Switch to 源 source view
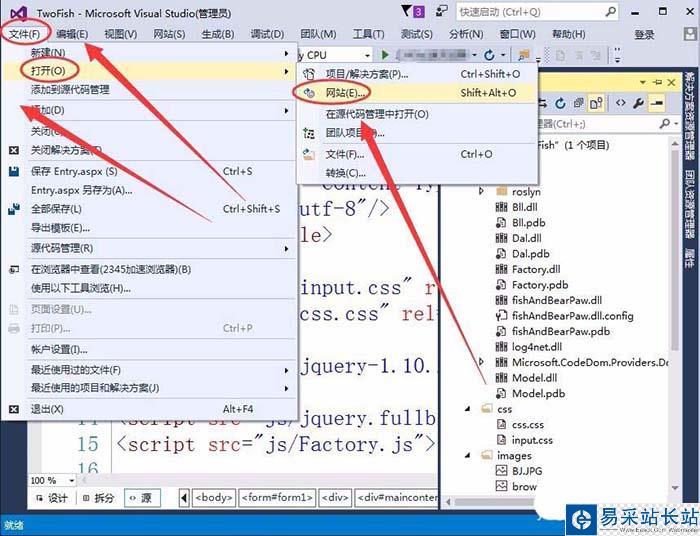The image size is (700, 536). 140,498
